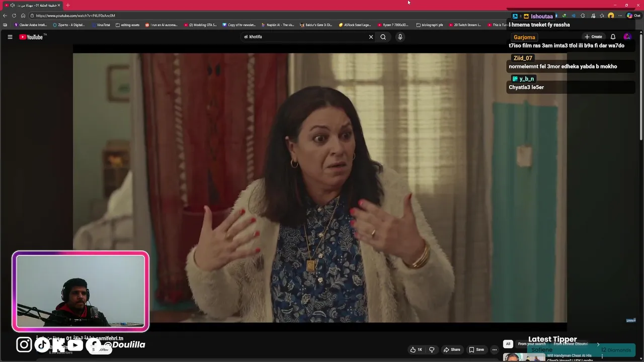The image size is (644, 362).
Task: Open the 'Ziperto - A Digital...' bookmark
Action: click(69, 25)
